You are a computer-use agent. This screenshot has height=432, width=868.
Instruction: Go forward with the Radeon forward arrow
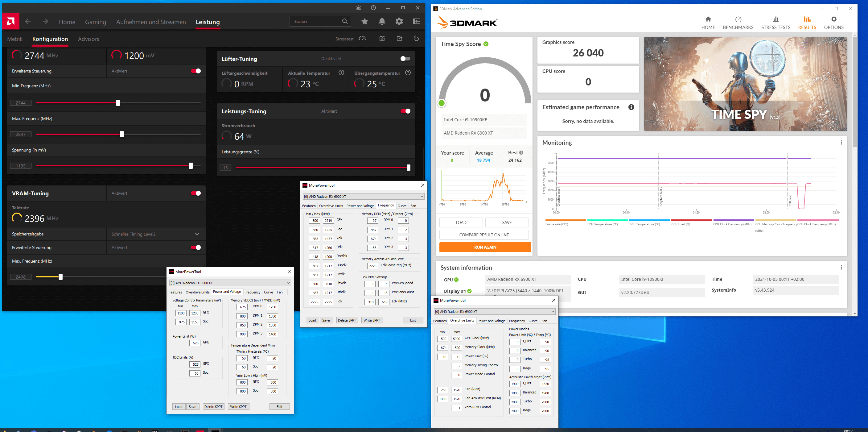click(46, 22)
